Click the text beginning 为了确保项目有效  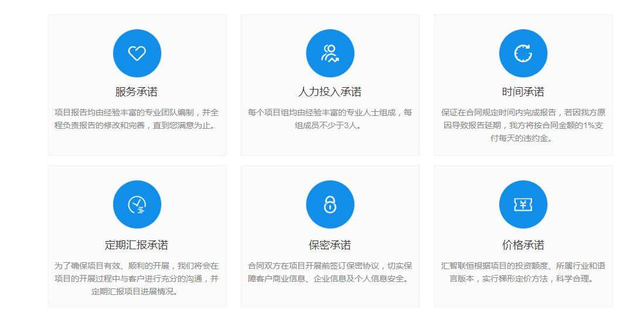[137, 279]
